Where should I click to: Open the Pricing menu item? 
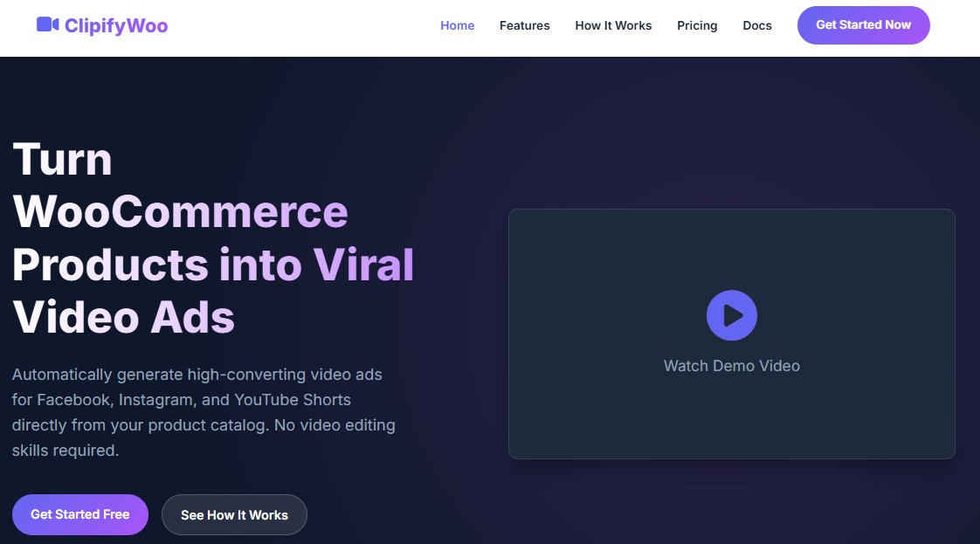tap(697, 25)
